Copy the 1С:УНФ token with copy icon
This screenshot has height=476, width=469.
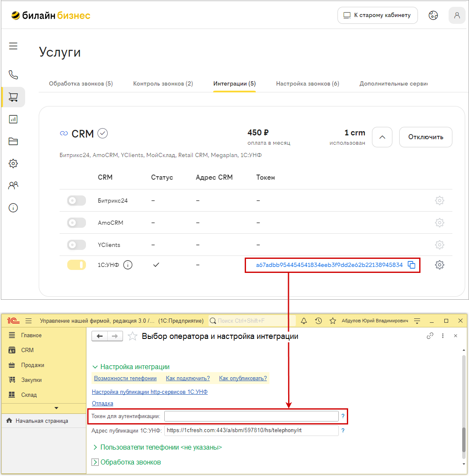click(412, 265)
